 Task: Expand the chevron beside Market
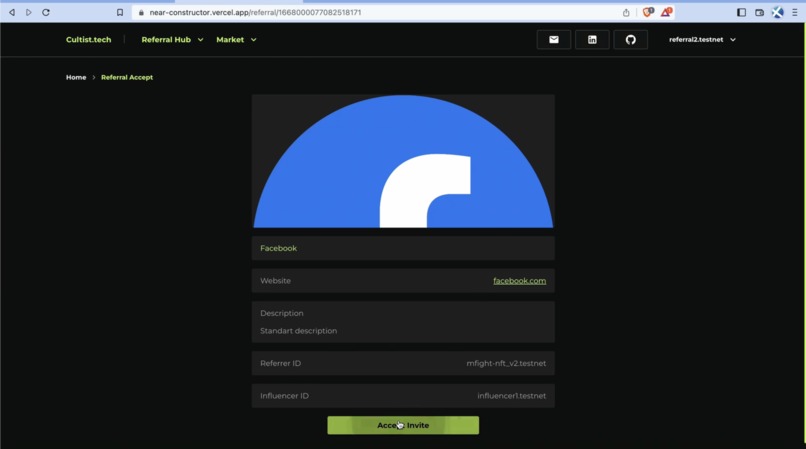tap(253, 40)
